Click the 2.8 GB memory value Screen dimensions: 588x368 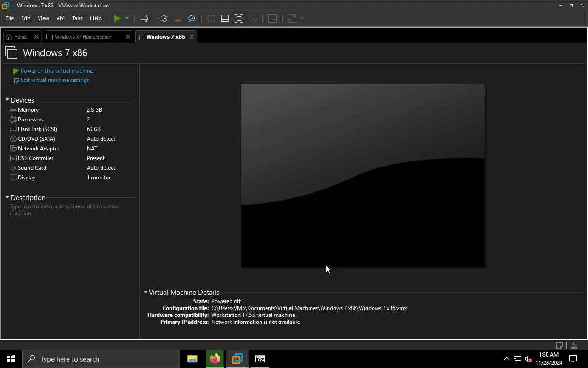[94, 110]
